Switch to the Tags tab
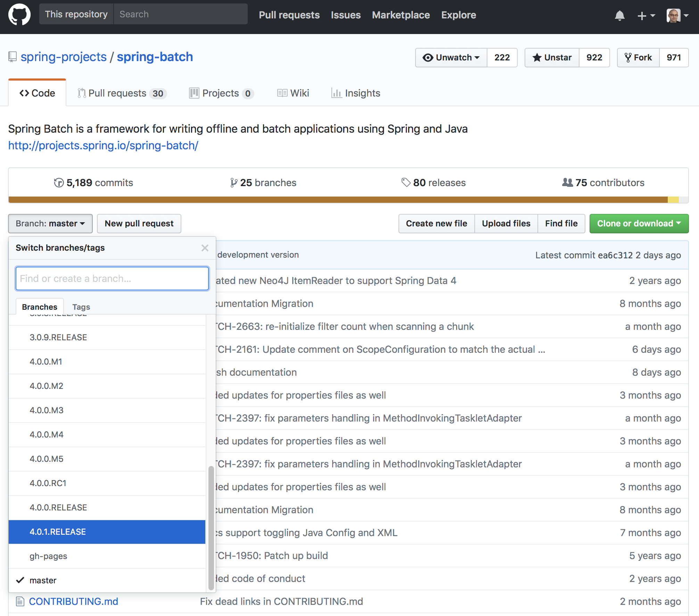The image size is (699, 616). 81,307
